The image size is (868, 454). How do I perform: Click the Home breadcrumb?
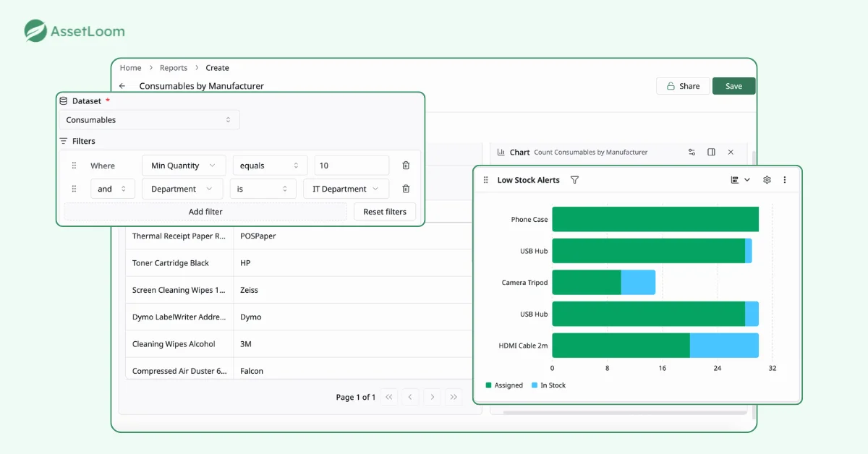tap(131, 68)
